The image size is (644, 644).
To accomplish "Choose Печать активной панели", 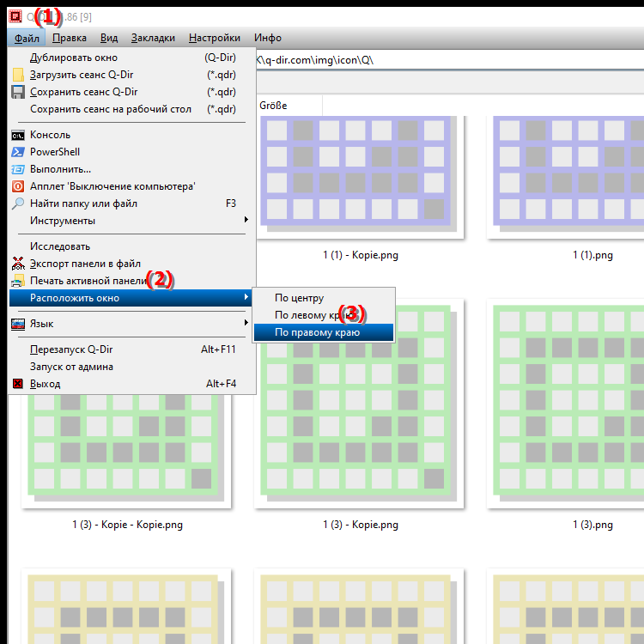I will click(131, 281).
